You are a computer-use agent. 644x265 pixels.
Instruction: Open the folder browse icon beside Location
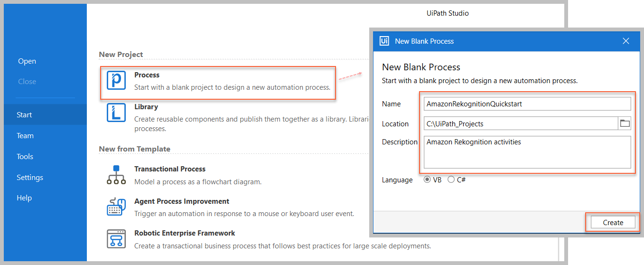coord(625,123)
